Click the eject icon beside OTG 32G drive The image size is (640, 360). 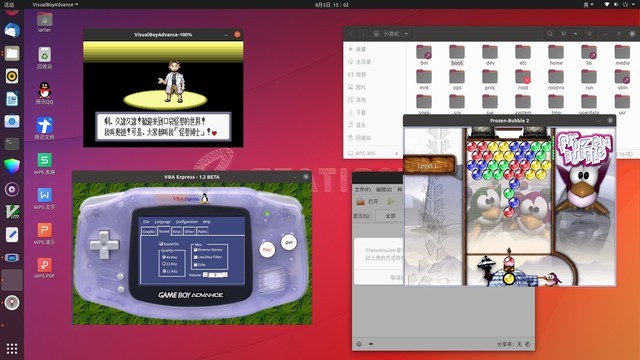coord(396,153)
